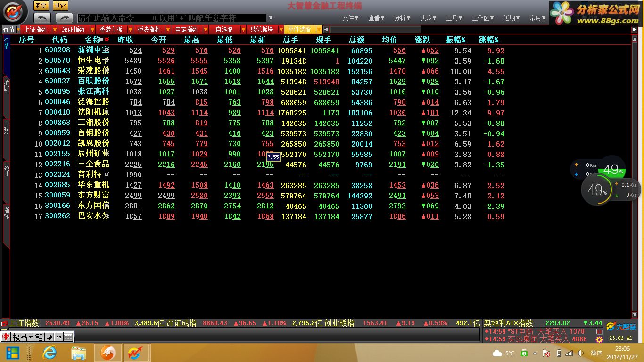
Task: Open the Windows Start button
Action: point(12,353)
